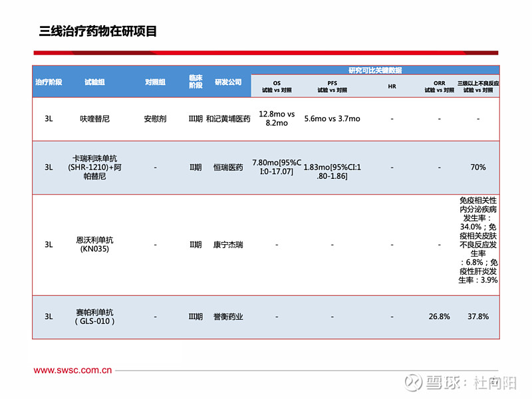Select the 3L cell in 呋喹替尼 row

49,119
